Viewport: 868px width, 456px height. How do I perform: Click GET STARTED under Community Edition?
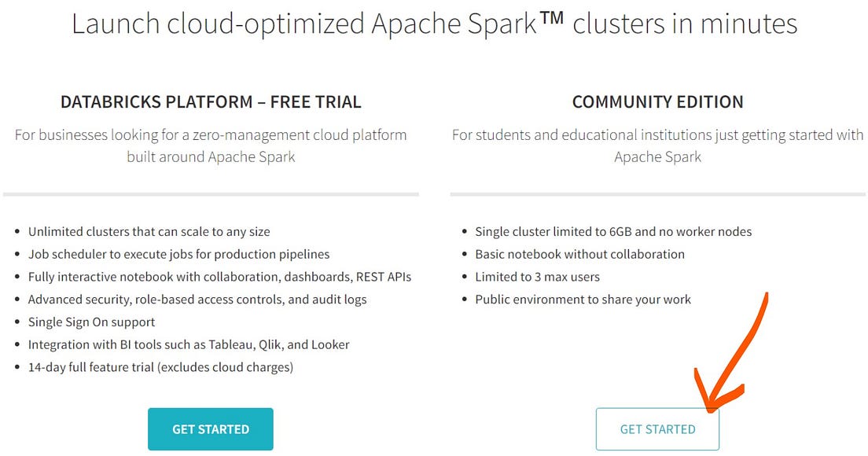pos(657,428)
